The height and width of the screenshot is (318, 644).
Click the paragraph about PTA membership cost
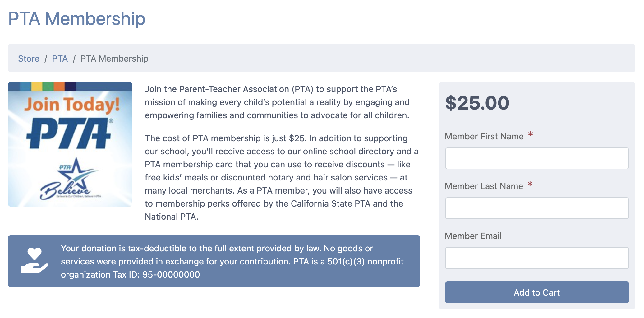coord(282,177)
